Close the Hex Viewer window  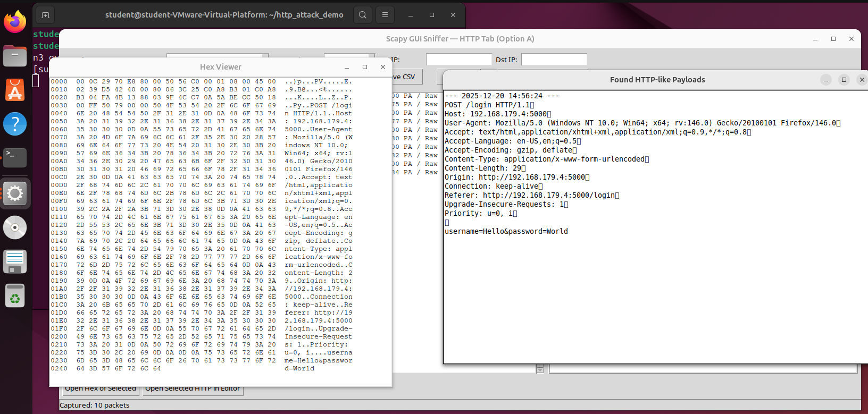pyautogui.click(x=383, y=67)
